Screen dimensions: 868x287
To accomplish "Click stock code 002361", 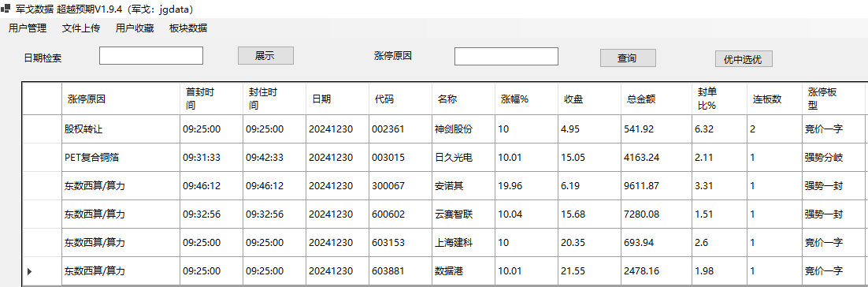I will pyautogui.click(x=401, y=129).
